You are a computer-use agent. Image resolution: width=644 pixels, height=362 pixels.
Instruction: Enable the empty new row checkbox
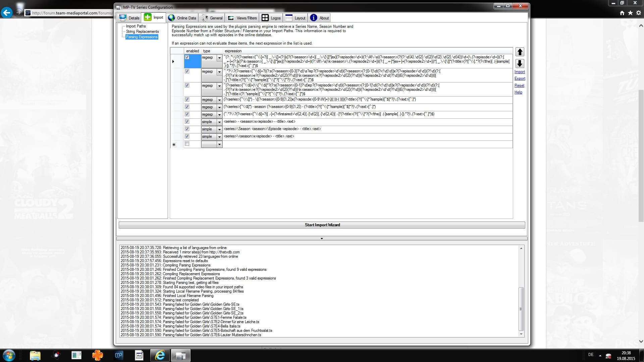tap(187, 144)
